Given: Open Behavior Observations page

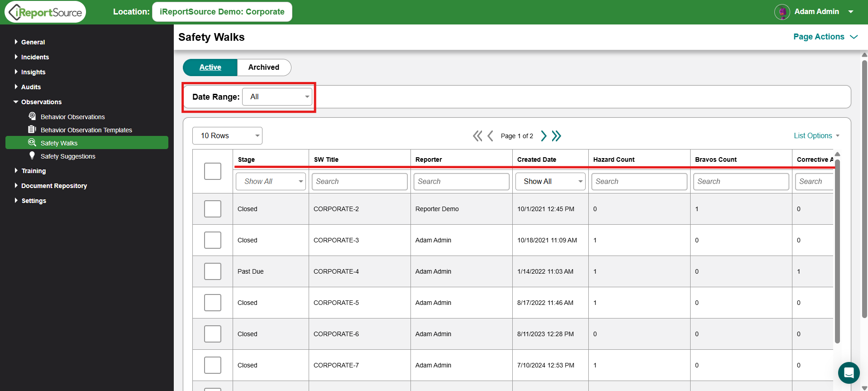Looking at the screenshot, I should pyautogui.click(x=73, y=117).
